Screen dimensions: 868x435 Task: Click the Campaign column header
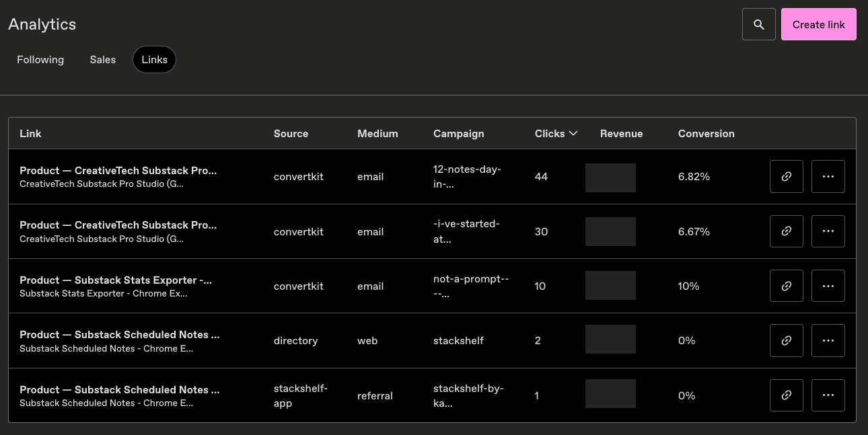click(458, 133)
